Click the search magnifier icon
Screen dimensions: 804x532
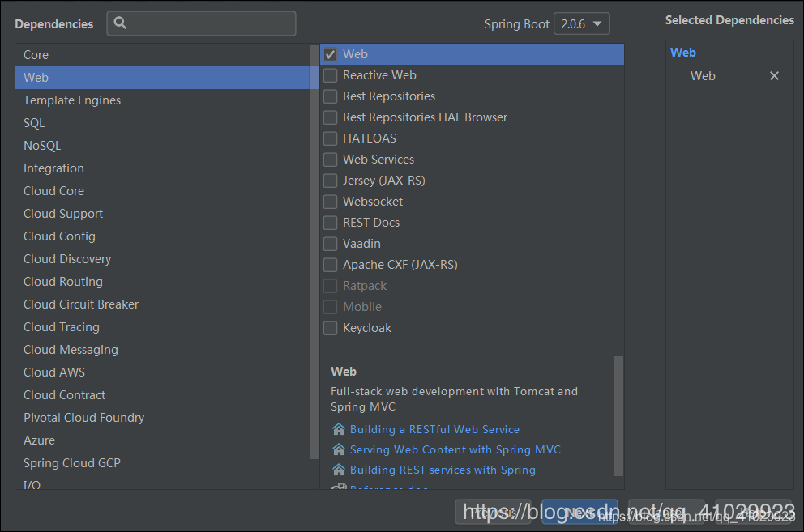point(120,23)
